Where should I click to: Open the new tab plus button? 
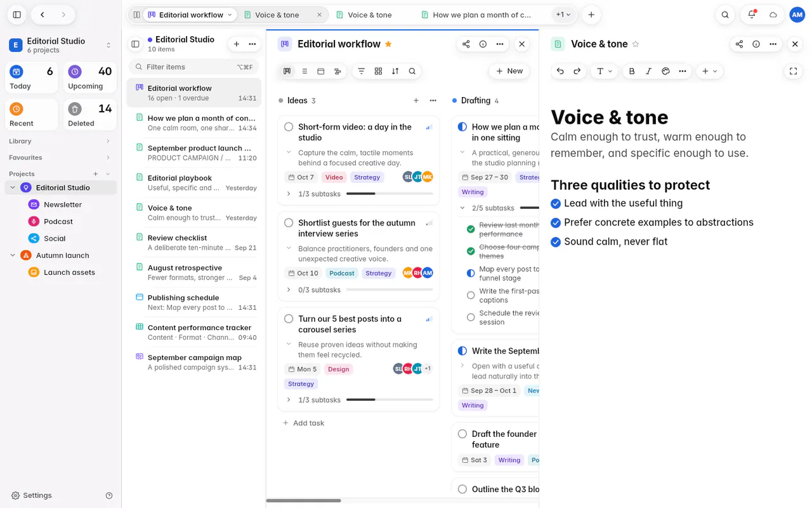click(591, 15)
